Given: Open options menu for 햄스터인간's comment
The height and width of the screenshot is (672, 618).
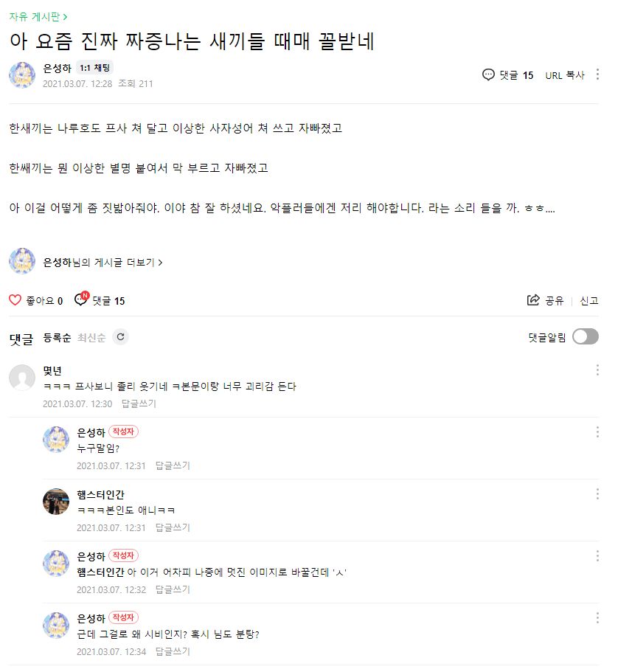Looking at the screenshot, I should pyautogui.click(x=597, y=494).
